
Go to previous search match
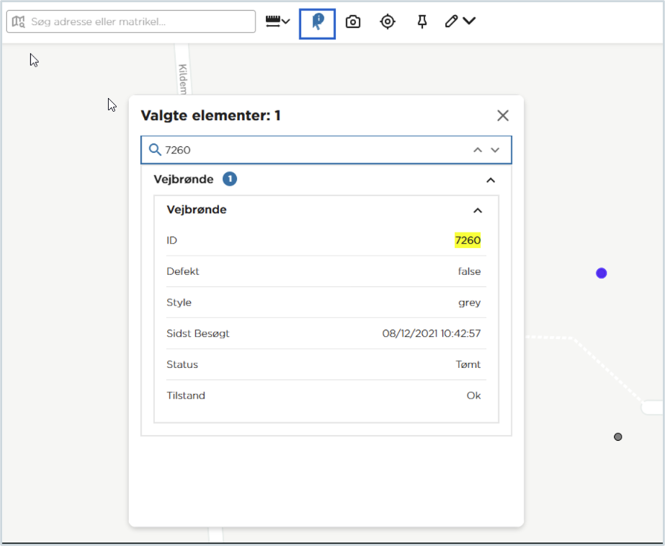tap(478, 150)
